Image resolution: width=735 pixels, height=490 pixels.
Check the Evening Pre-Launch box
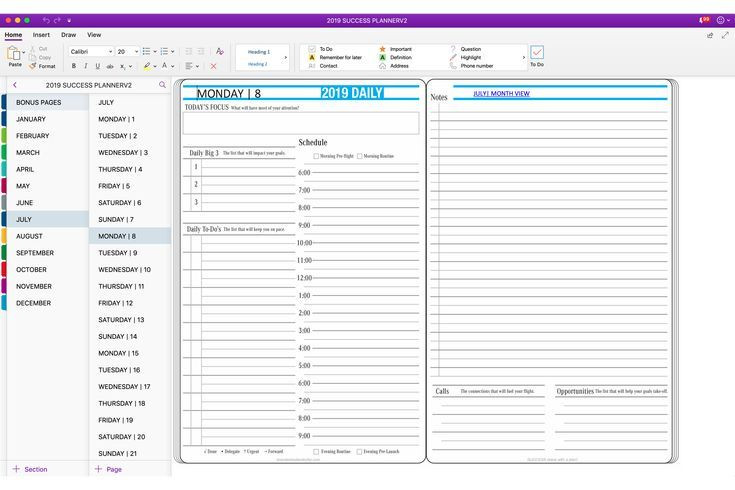(359, 452)
